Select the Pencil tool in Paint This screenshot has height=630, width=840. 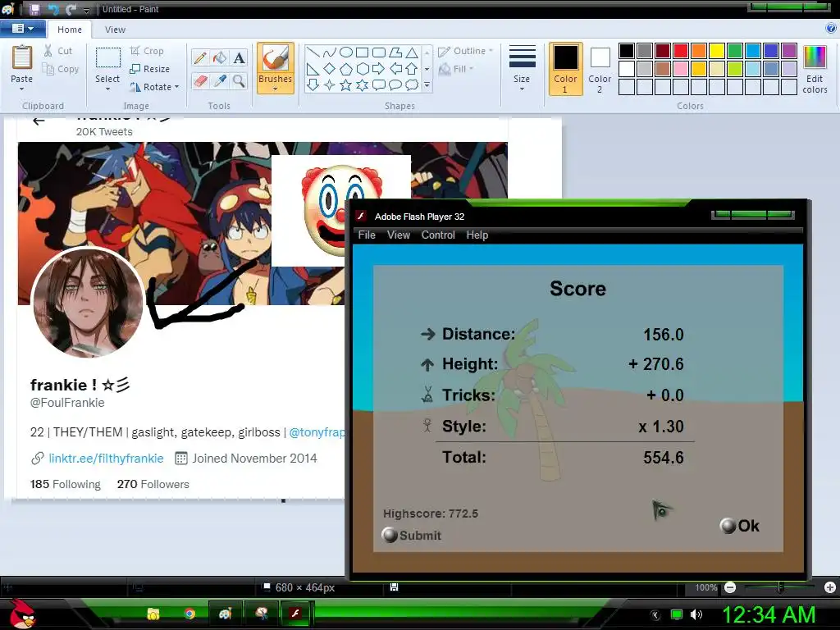(x=200, y=58)
